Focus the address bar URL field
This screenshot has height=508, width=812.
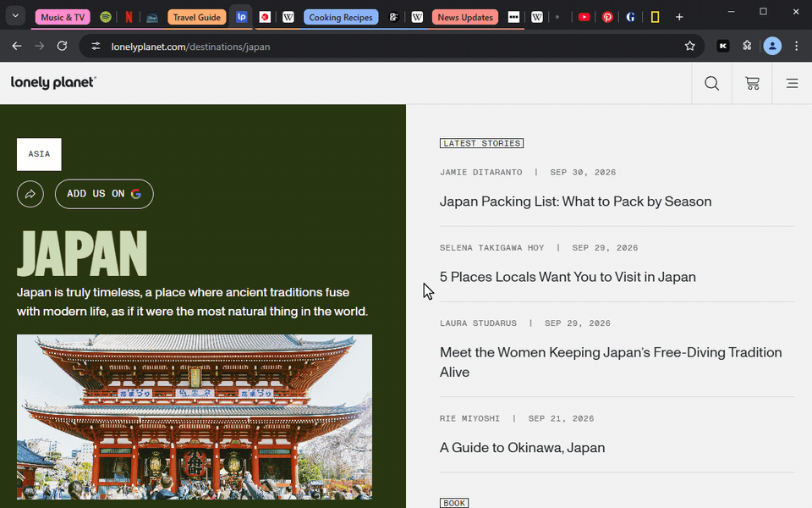(393, 46)
